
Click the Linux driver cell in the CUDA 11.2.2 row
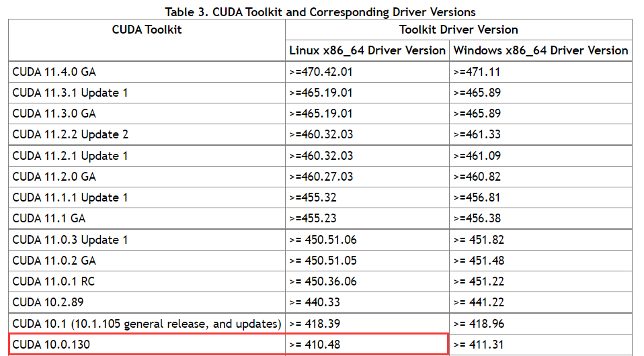(x=367, y=134)
